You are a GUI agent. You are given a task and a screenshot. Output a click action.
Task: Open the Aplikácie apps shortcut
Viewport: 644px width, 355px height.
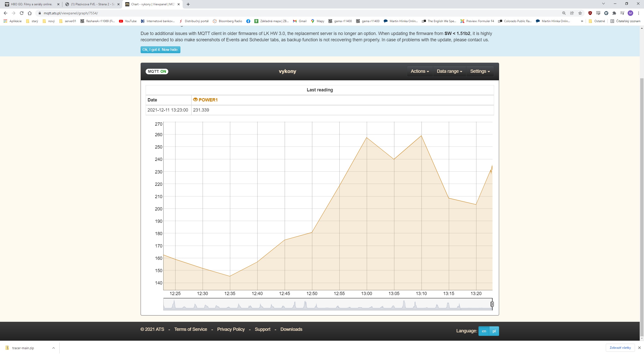pos(13,21)
